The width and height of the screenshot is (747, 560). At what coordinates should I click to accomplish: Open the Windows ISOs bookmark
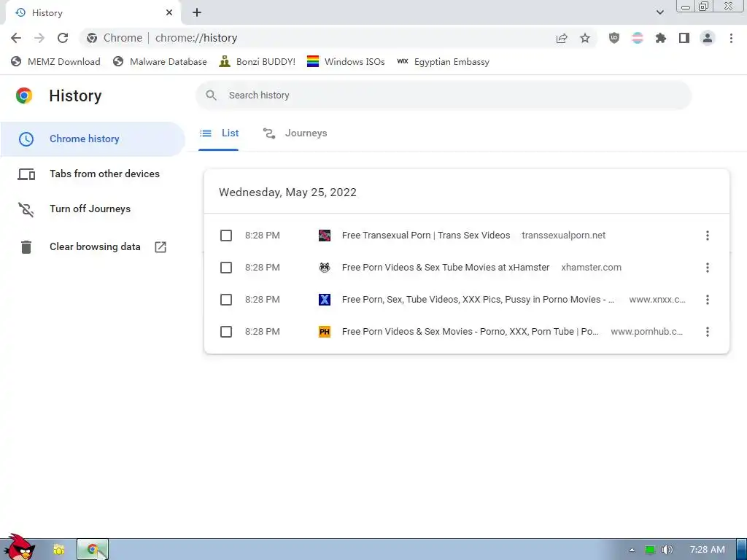click(x=346, y=61)
